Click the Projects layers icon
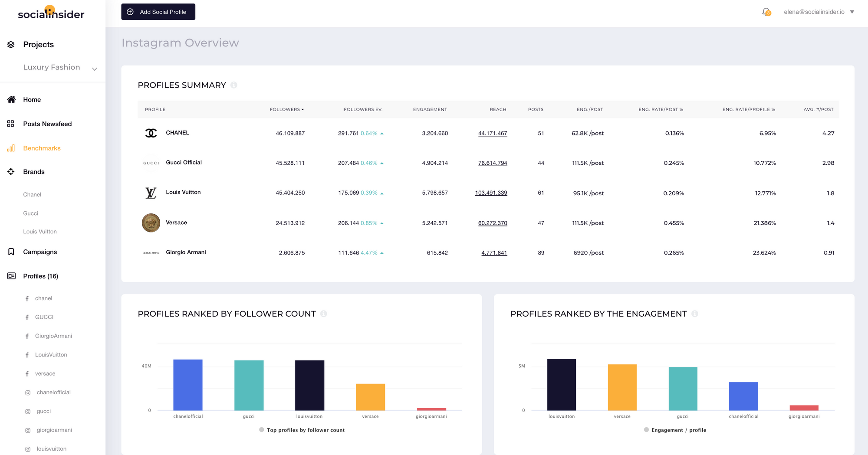 11,45
